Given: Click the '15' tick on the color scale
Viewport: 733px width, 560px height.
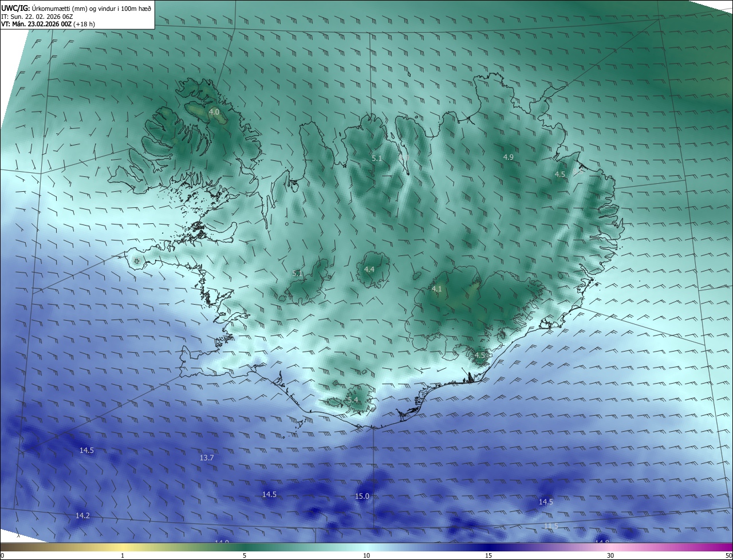Looking at the screenshot, I should (x=488, y=555).
